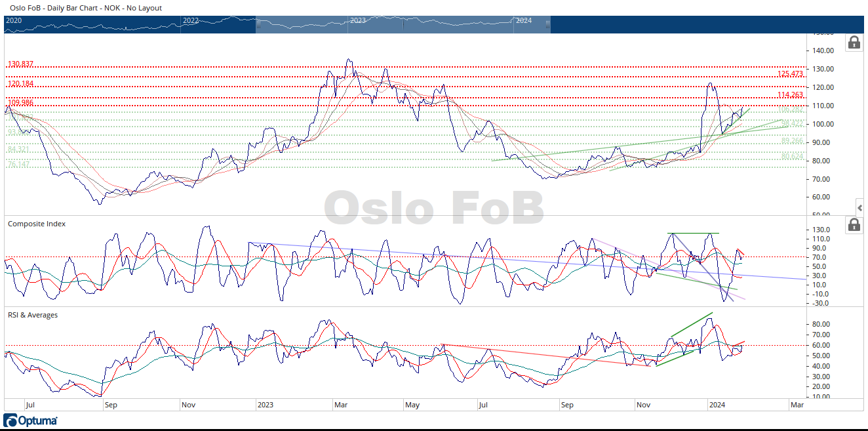Viewport: 868px width, 431px height.
Task: Click the 125.473 level label
Action: [790, 74]
